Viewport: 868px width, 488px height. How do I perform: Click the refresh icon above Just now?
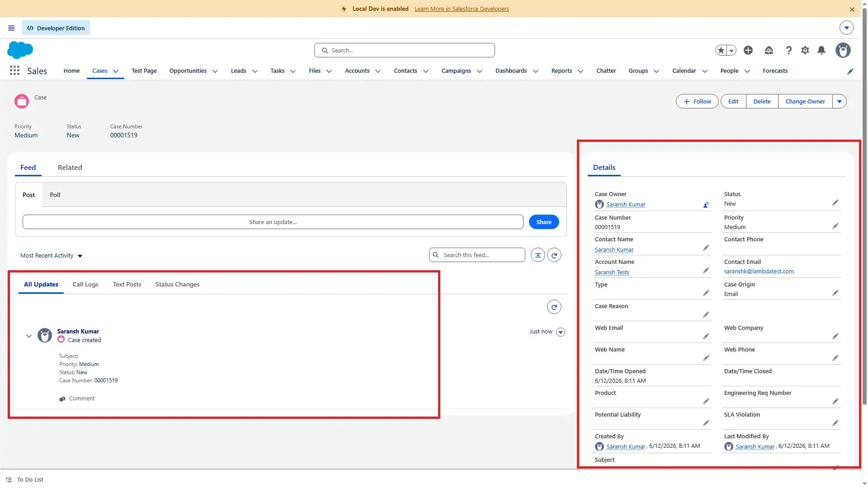554,307
